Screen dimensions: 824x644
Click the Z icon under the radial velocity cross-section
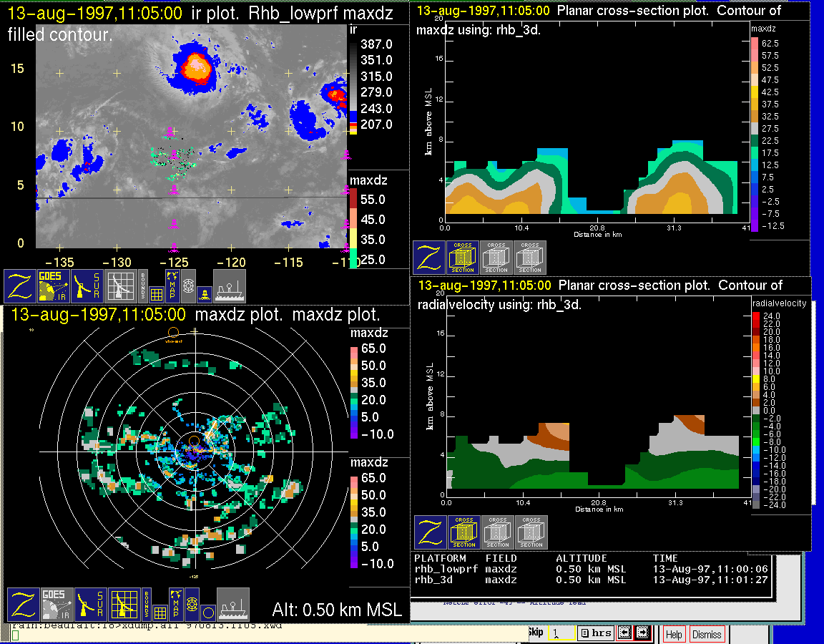pyautogui.click(x=430, y=532)
